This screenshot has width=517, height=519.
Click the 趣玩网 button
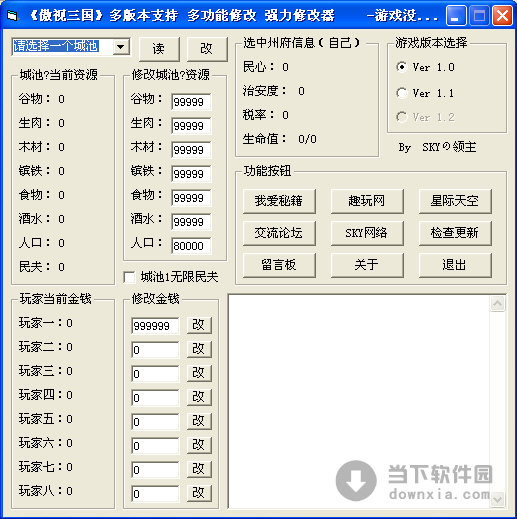click(x=367, y=201)
